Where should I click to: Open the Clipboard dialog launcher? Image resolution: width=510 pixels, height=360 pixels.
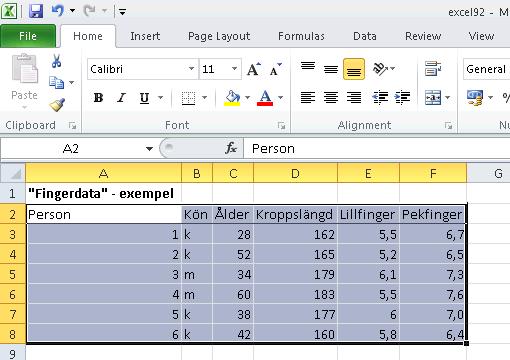click(72, 126)
